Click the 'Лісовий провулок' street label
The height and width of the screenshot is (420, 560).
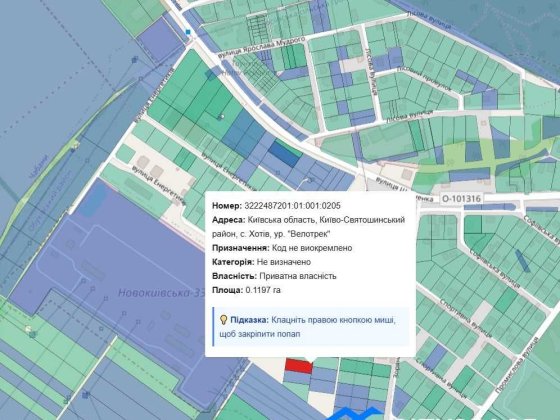[424, 79]
